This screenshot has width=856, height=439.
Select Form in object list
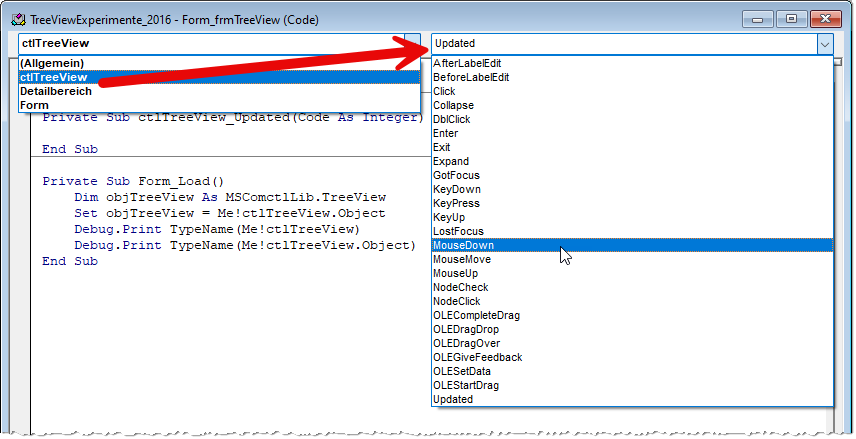click(219, 105)
